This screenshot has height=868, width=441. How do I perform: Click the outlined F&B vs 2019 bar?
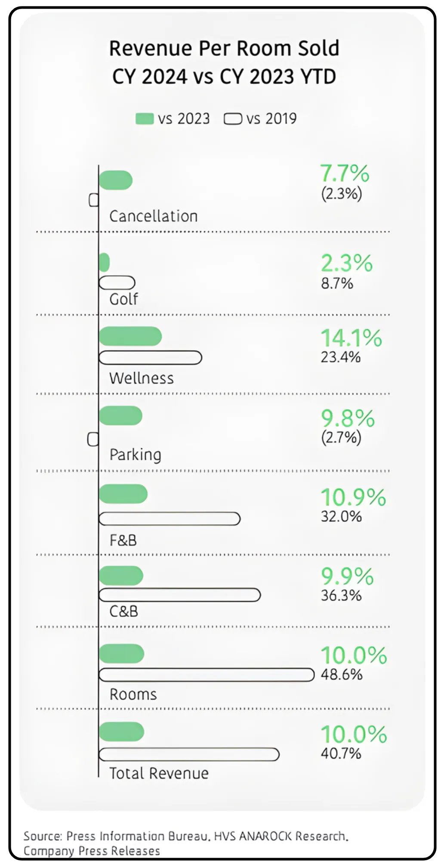(x=170, y=518)
